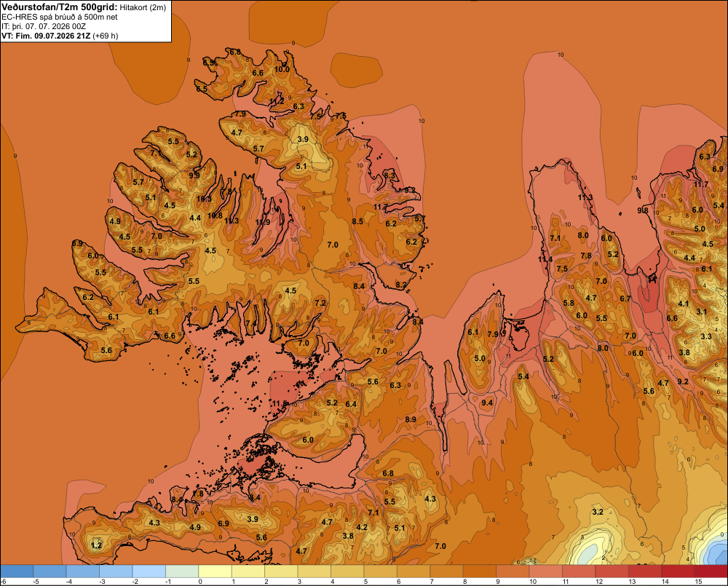Screen dimensions: 728x586
Task: Select the '9.9' temperature value
Action: point(194,175)
